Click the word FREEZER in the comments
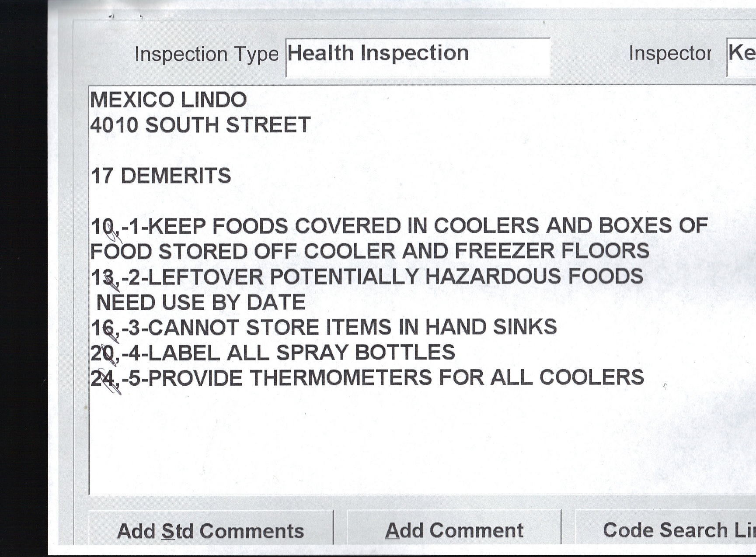 tap(505, 251)
